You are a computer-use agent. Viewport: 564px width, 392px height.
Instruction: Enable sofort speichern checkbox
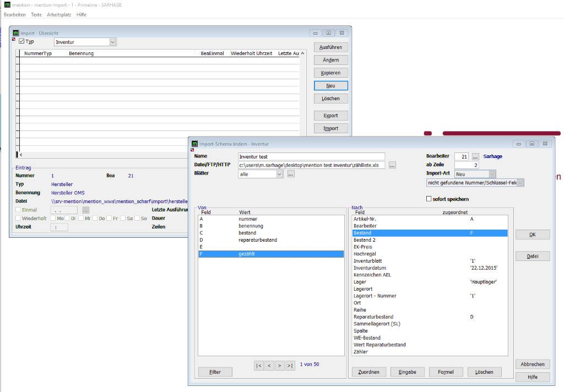[x=429, y=199]
